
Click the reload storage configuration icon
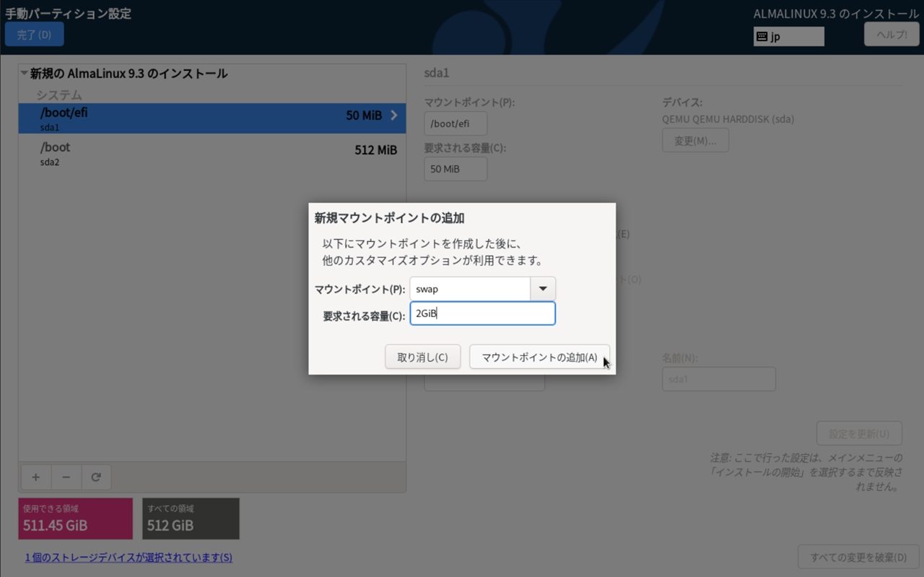(x=96, y=477)
